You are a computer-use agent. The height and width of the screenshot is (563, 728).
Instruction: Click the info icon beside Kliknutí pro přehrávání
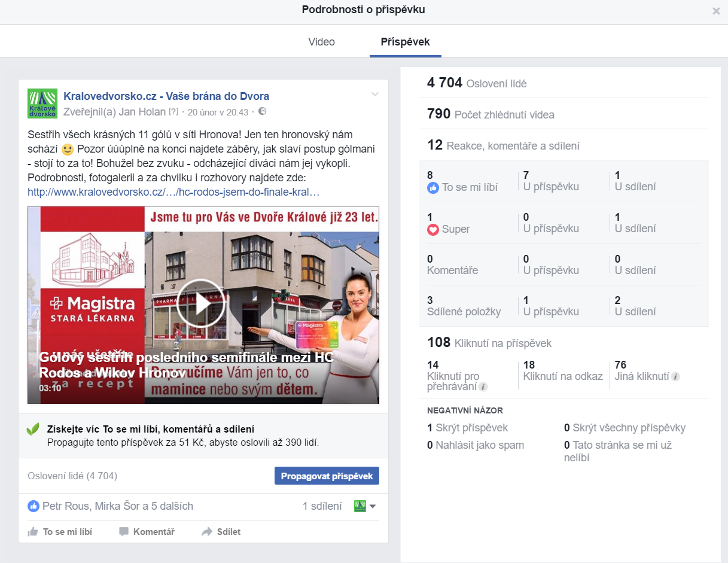click(483, 387)
